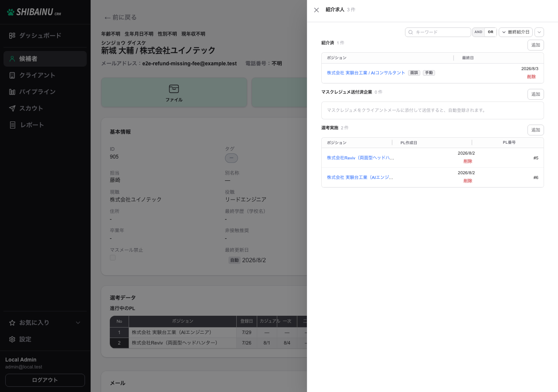
Task: Click 追加 for マスクレジュメ送付済企業
Action: pos(536,94)
